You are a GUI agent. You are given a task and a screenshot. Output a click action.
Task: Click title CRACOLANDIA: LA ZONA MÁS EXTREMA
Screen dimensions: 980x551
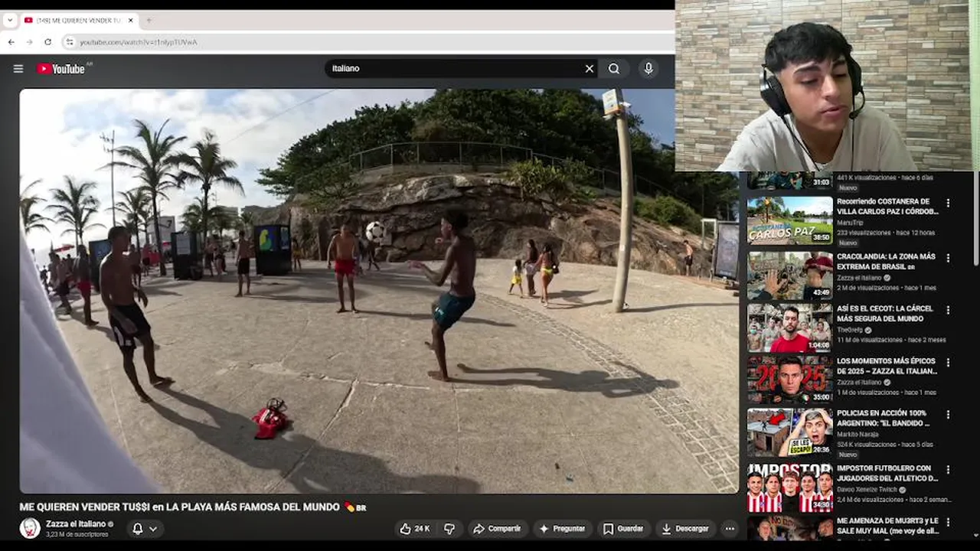pos(886,262)
